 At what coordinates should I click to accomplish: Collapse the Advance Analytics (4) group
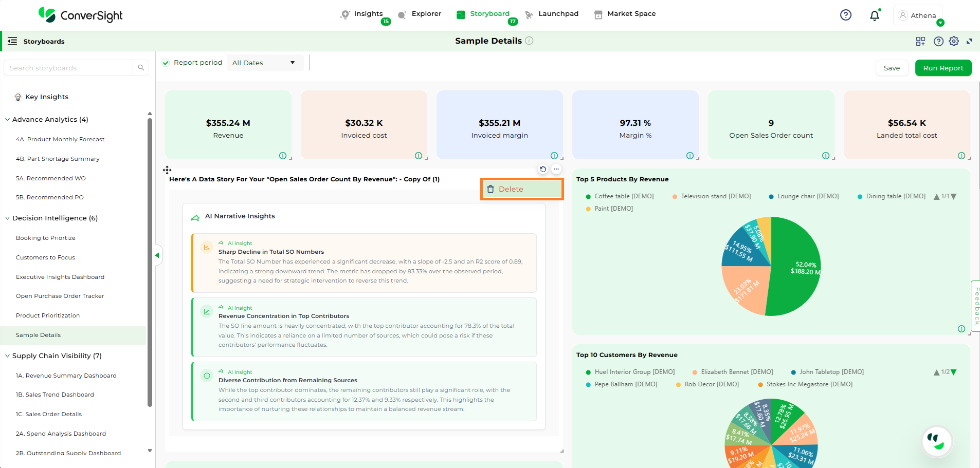click(x=8, y=119)
